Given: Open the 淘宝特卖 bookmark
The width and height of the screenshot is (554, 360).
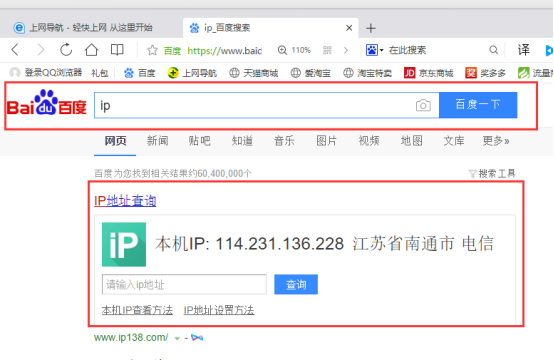Looking at the screenshot, I should coord(367,73).
